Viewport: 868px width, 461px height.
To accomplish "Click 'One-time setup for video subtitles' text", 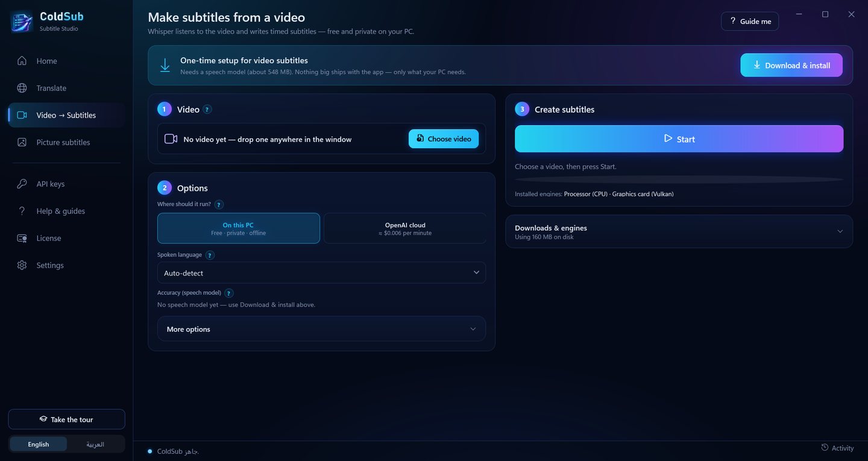I will [244, 60].
